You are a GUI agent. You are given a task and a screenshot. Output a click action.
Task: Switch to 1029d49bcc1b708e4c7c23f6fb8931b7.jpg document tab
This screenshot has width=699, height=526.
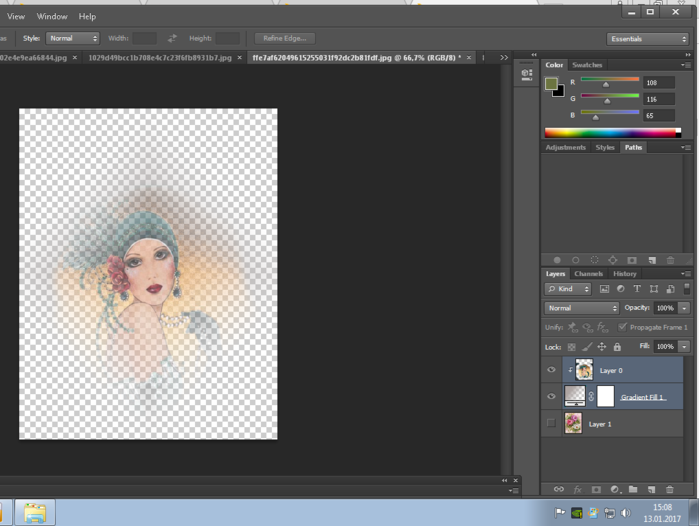pos(160,58)
